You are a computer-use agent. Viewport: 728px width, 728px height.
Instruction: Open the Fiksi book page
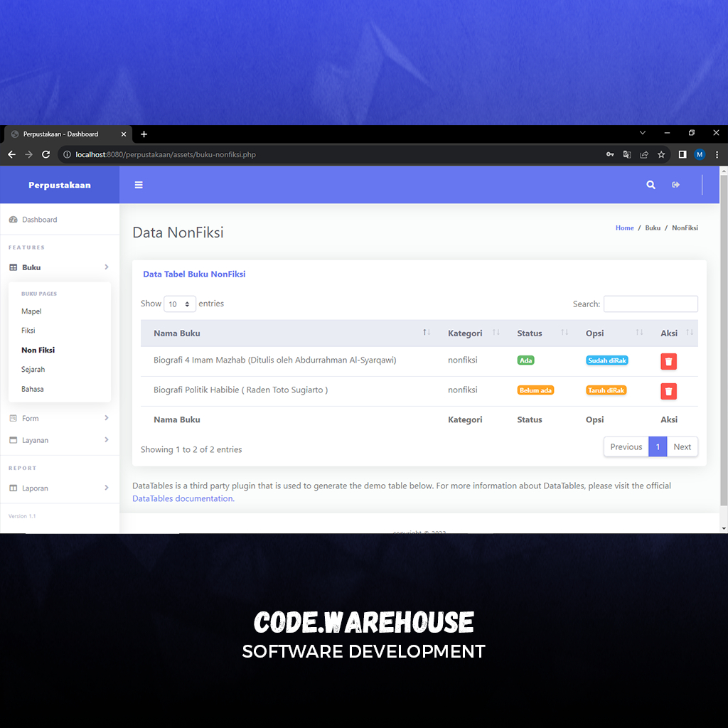pos(28,331)
